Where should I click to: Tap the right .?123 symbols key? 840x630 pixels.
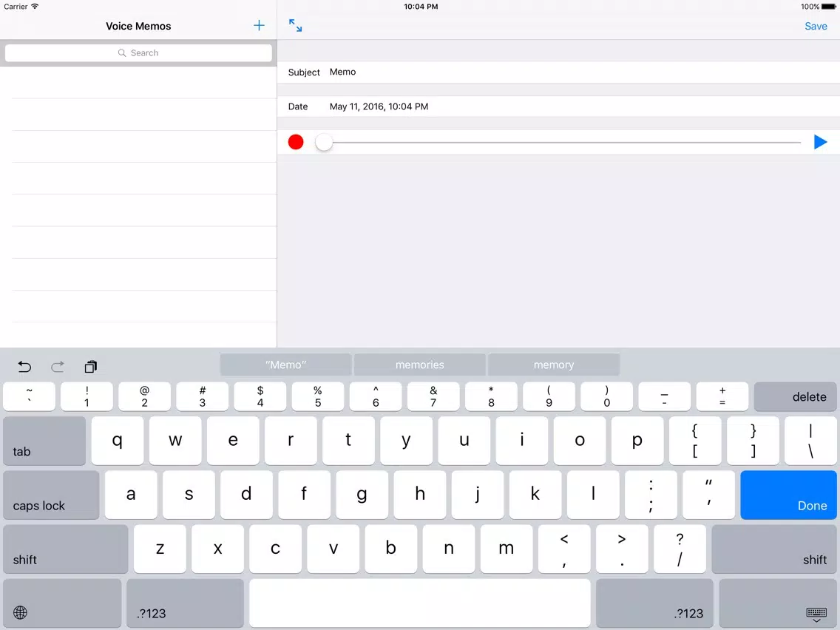654,603
